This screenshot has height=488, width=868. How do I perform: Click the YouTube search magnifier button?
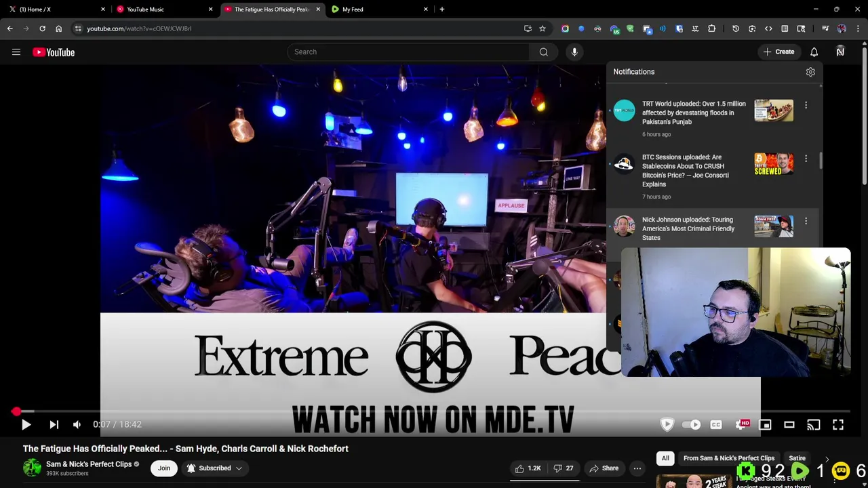coord(544,52)
